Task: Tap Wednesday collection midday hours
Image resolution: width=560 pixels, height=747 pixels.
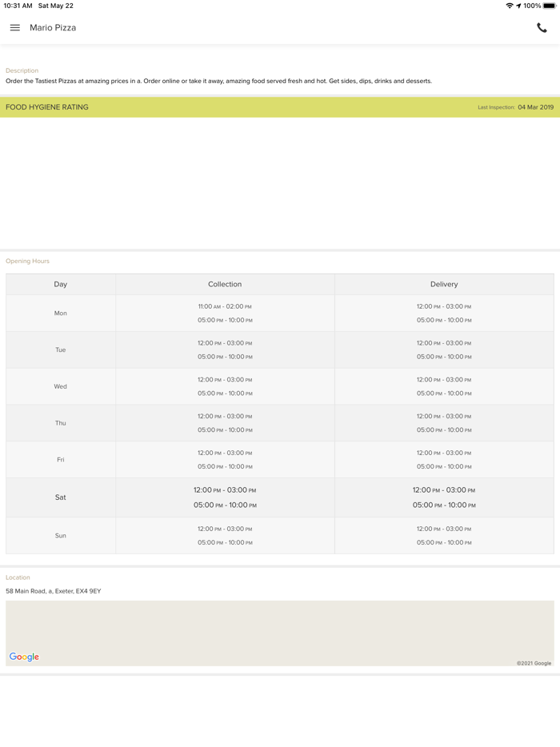Action: (x=225, y=380)
